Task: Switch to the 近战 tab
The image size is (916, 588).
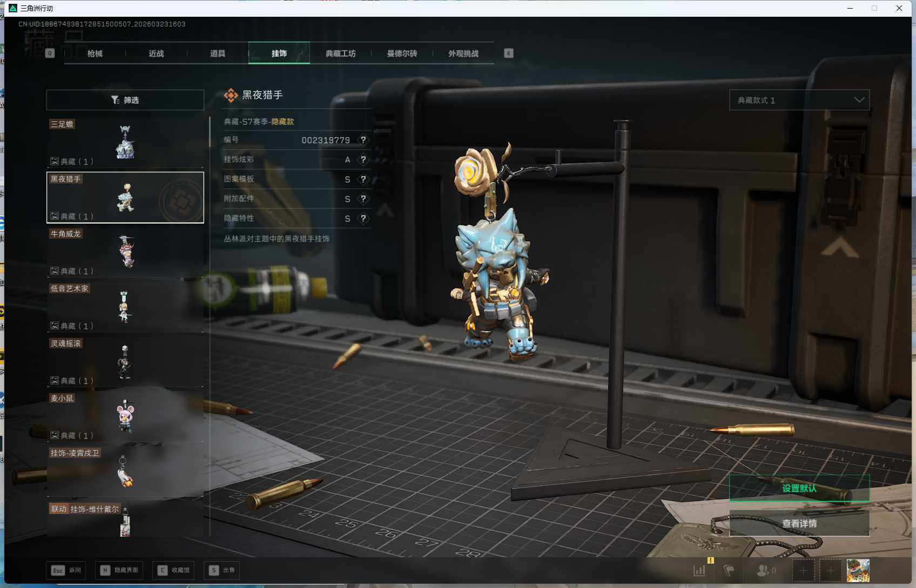Action: [156, 53]
